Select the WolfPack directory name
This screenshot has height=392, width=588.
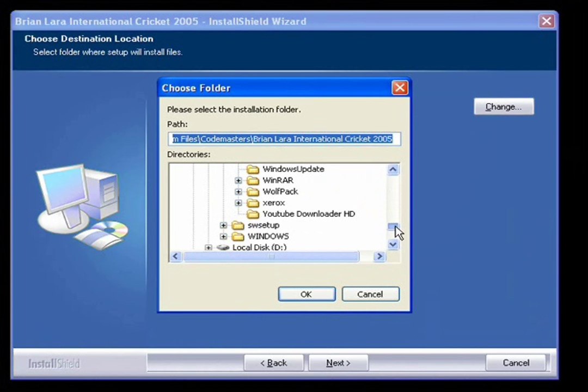pyautogui.click(x=280, y=192)
